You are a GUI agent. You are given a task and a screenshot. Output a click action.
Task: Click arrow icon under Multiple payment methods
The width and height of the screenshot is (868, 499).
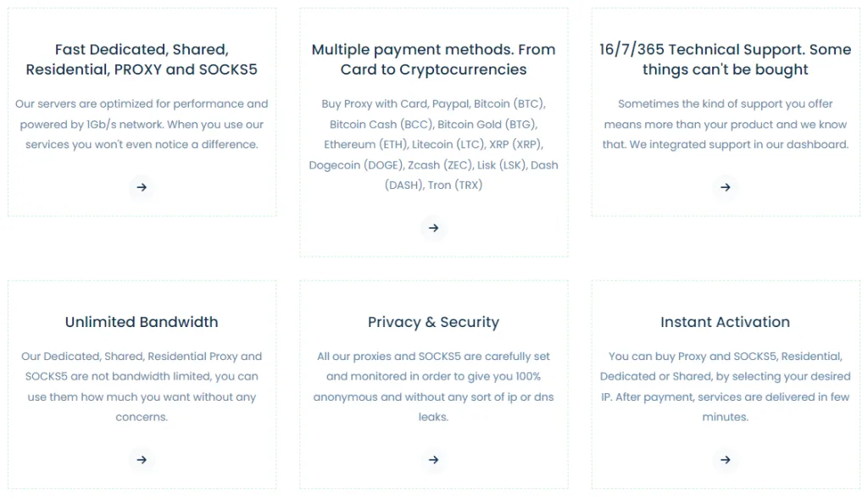[433, 228]
